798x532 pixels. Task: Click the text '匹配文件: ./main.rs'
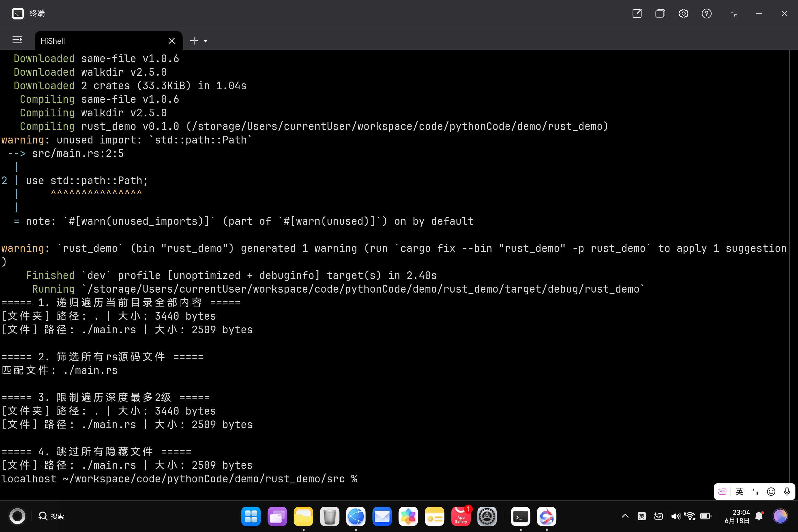point(59,370)
